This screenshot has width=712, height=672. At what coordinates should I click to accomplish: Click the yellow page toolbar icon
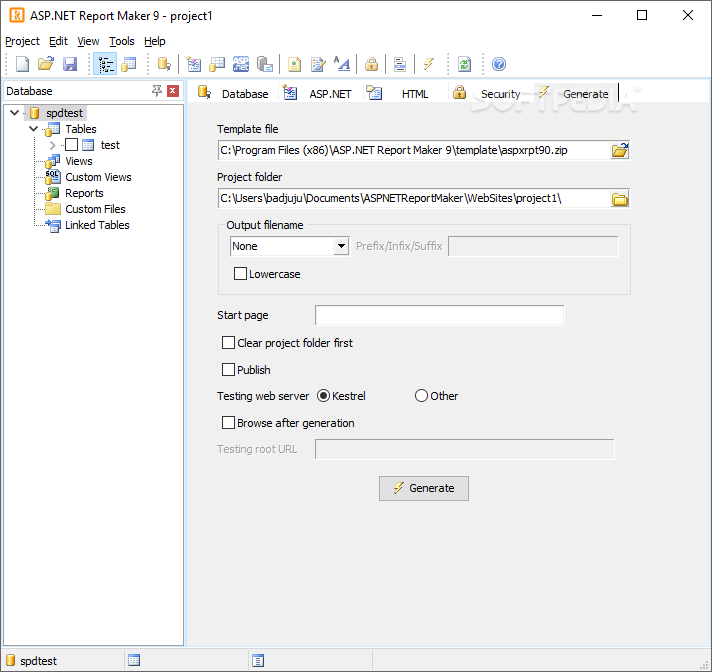[x=294, y=64]
